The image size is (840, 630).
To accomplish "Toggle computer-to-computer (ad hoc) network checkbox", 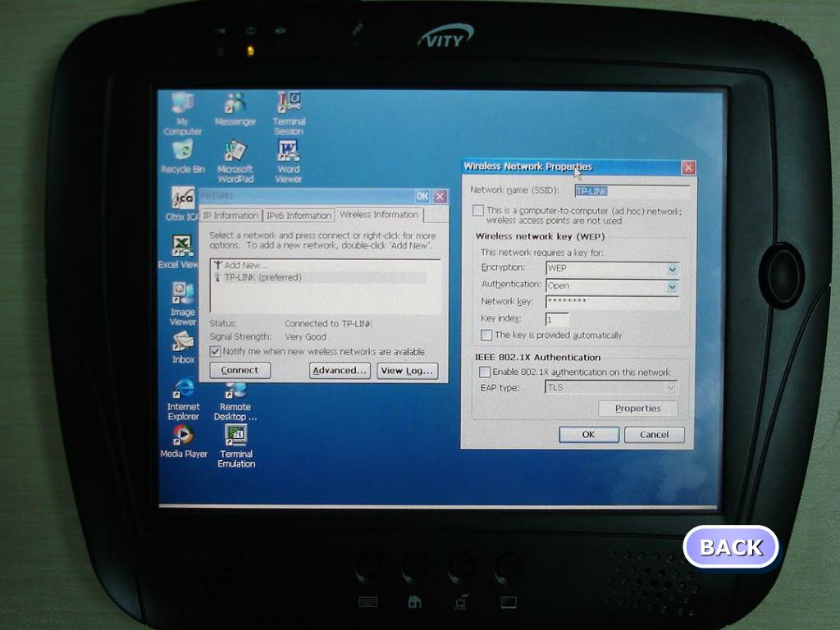I will pos(478,211).
